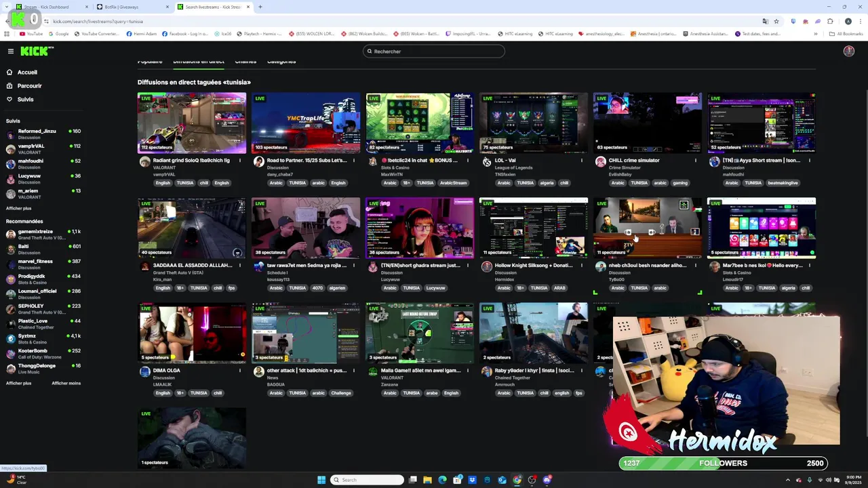Click algeria tag under LOL - Val
This screenshot has height=488, width=868.
[x=547, y=183]
